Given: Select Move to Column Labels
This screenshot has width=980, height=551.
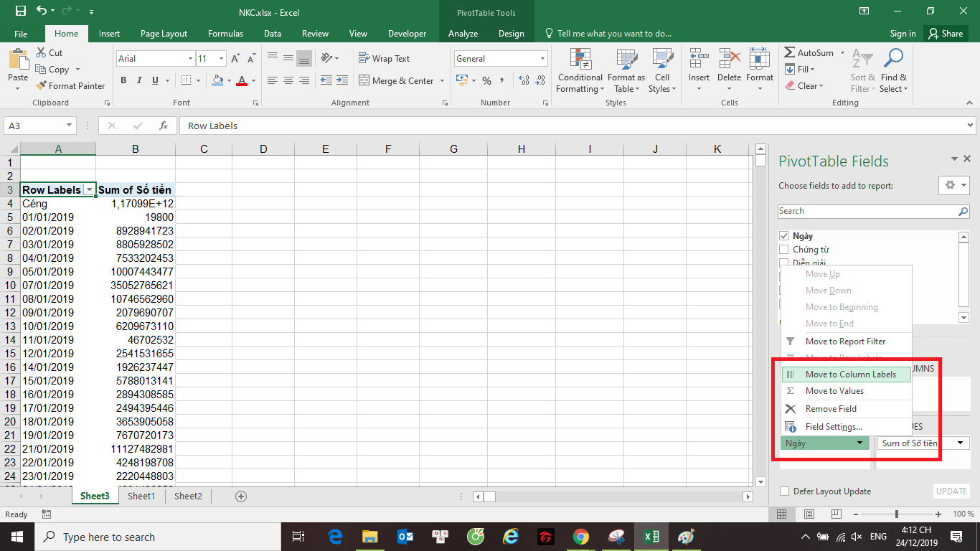Looking at the screenshot, I should pyautogui.click(x=850, y=375).
